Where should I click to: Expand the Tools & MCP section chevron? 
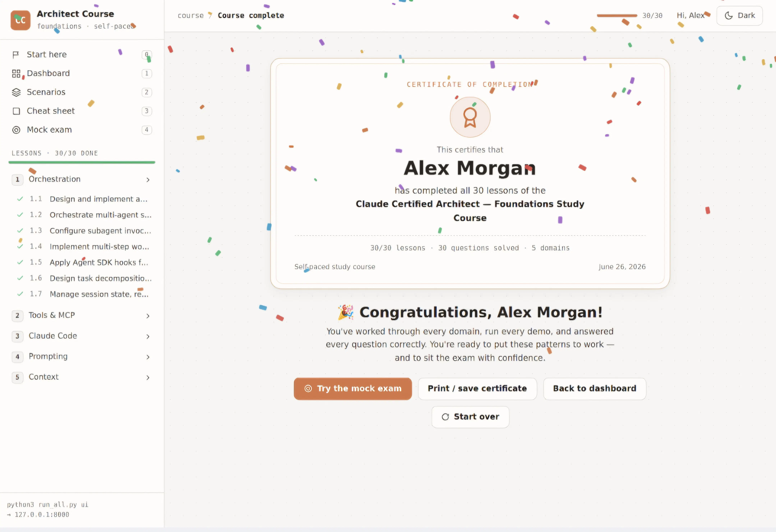tap(148, 316)
